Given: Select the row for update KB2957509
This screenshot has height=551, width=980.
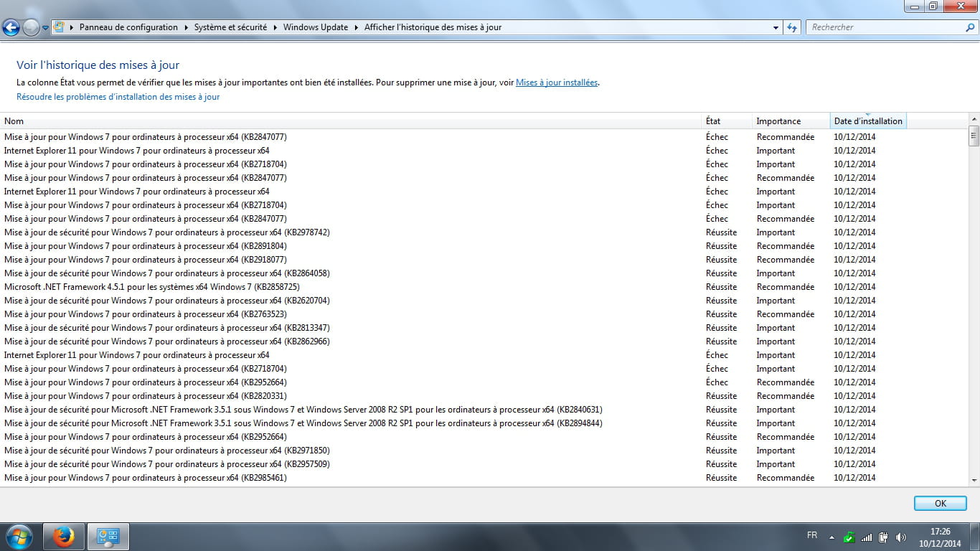Looking at the screenshot, I should click(x=484, y=464).
